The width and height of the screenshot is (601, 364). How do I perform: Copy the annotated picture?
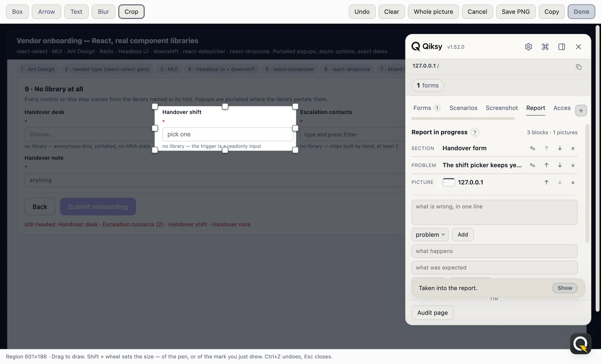pyautogui.click(x=551, y=12)
